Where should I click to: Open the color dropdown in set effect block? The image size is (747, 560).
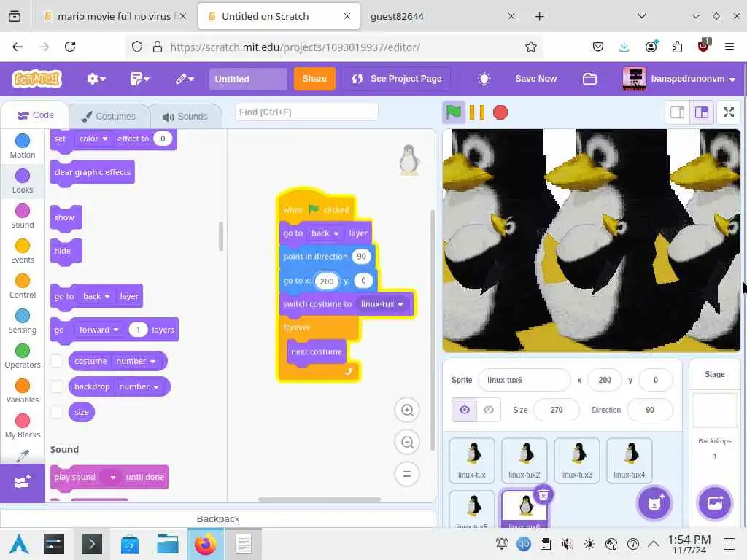(x=93, y=139)
